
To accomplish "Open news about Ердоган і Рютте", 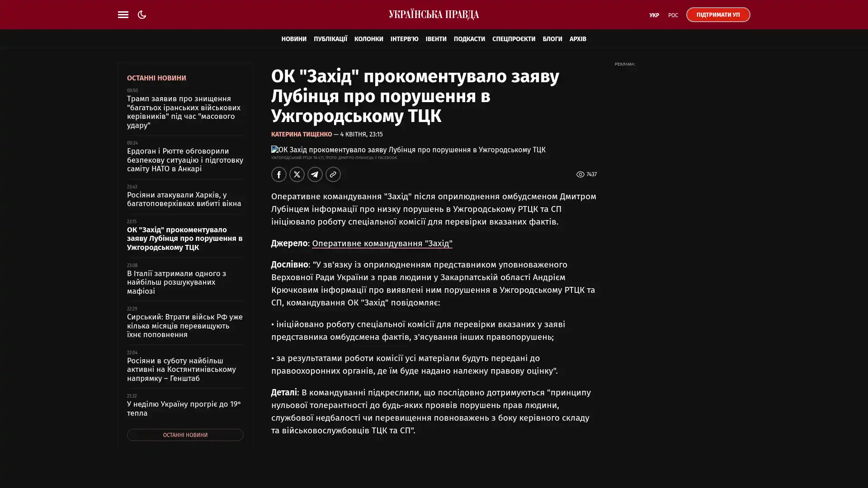I will point(184,160).
